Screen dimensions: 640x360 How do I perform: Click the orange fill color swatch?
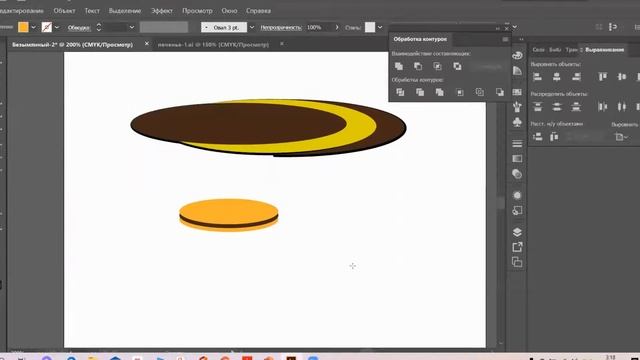point(23,27)
